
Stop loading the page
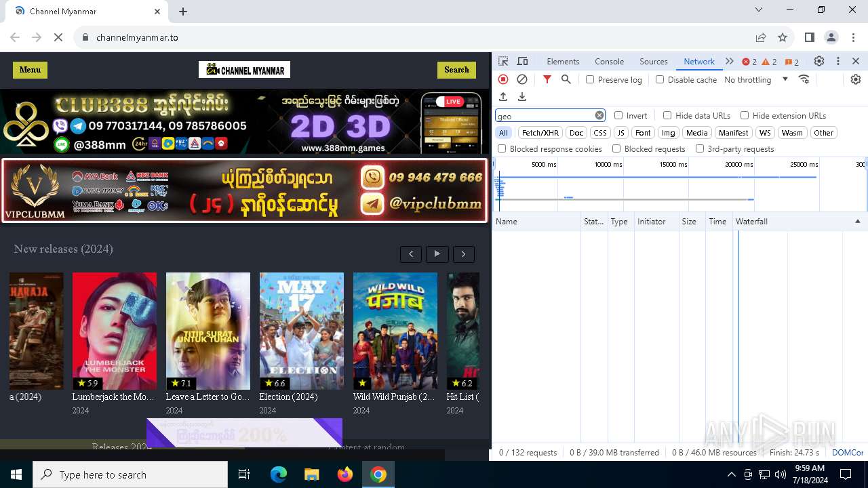(x=58, y=37)
